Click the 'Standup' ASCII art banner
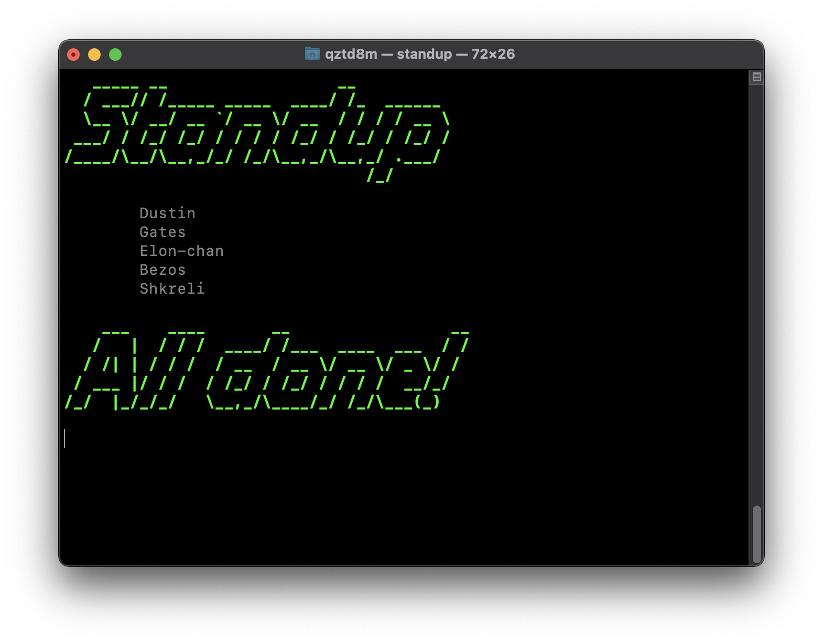 coord(257,134)
